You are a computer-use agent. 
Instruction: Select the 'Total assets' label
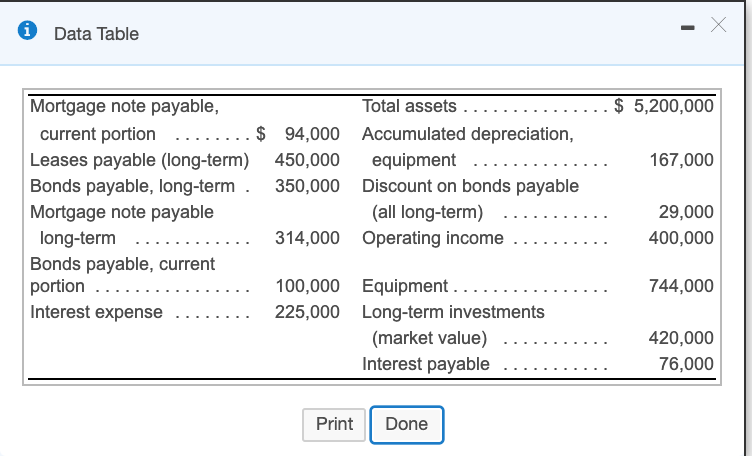[x=409, y=106]
